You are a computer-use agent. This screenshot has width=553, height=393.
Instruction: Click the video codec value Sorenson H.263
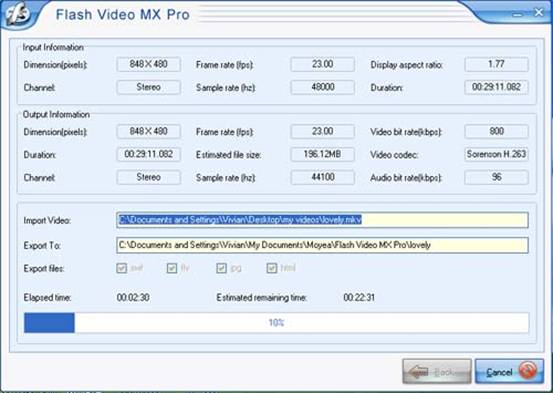[497, 155]
